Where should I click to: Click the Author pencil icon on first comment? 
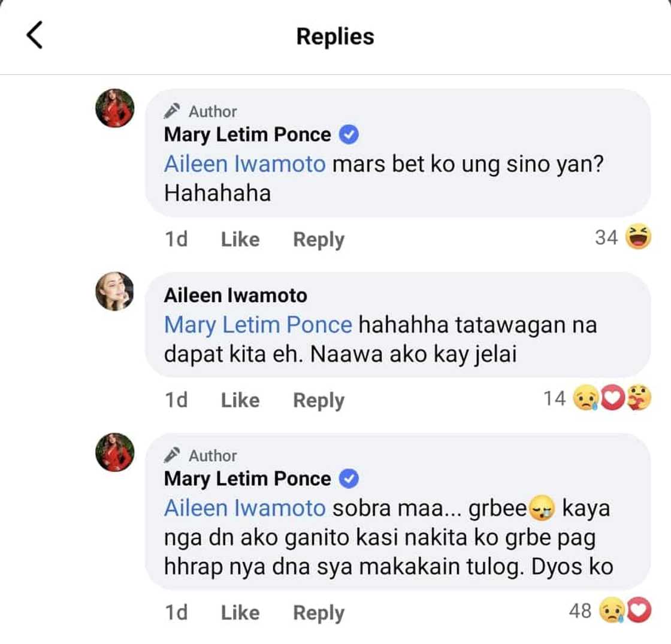point(173,111)
